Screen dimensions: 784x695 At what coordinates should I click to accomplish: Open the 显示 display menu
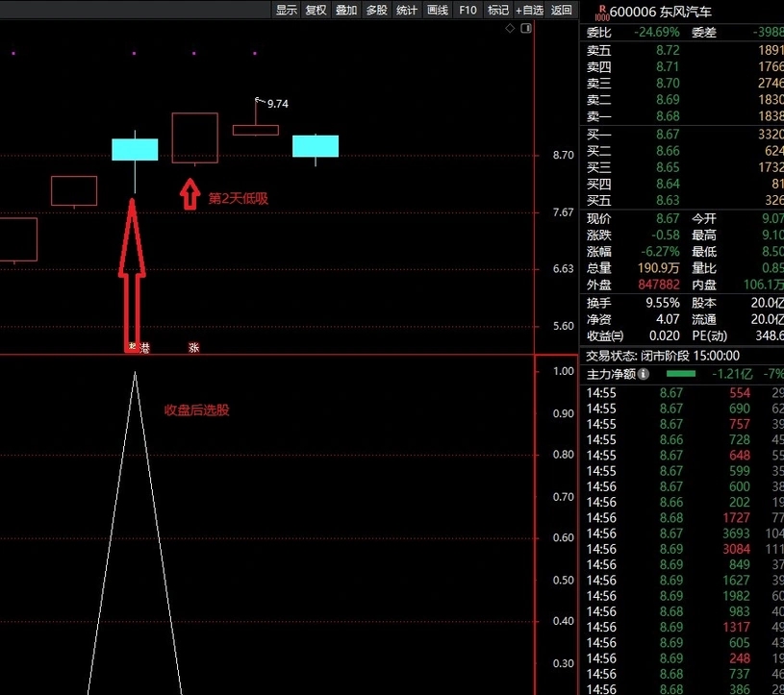pyautogui.click(x=287, y=11)
